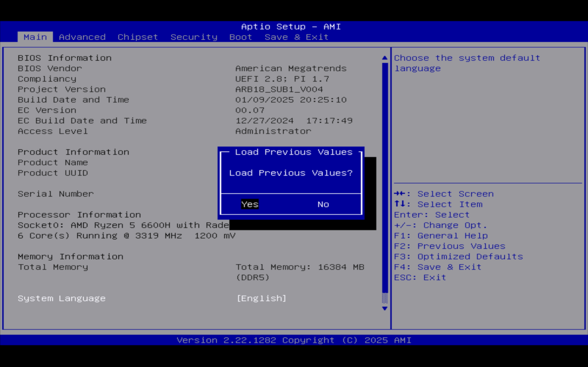
Task: Click the scrollbar thumb near bottom
Action: (385, 298)
